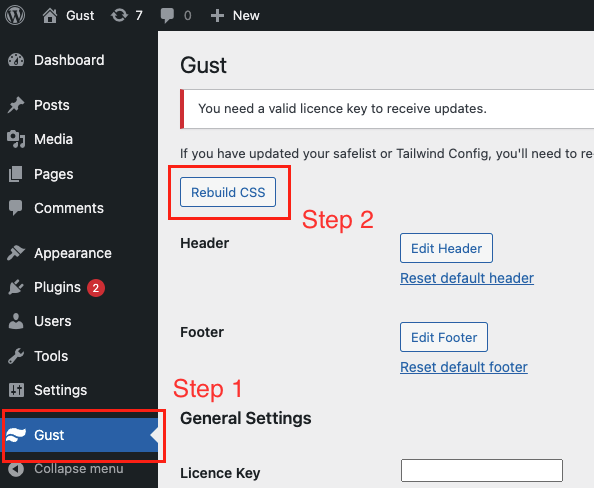
Task: Focus the Licence Key input field
Action: click(x=482, y=471)
